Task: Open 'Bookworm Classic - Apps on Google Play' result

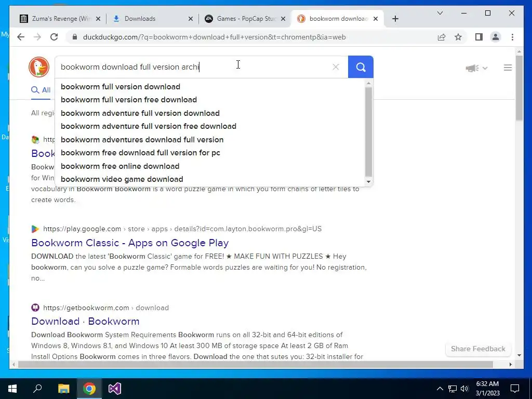Action: (x=130, y=243)
